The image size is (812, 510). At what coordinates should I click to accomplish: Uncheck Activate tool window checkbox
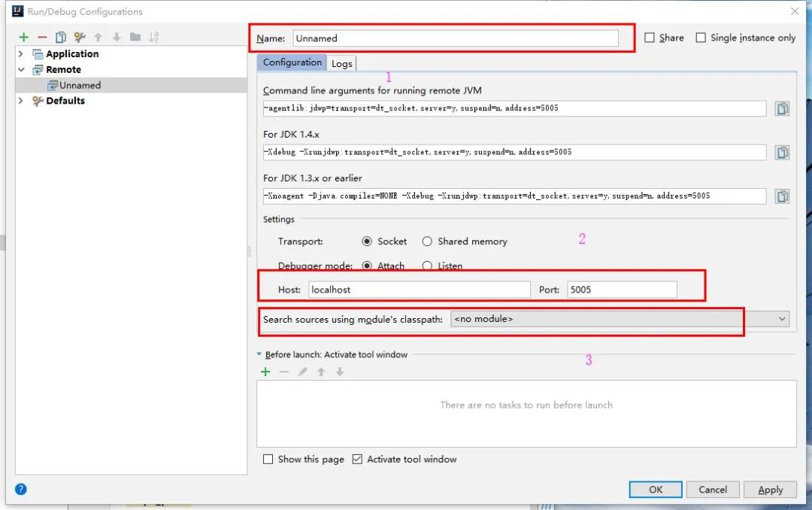coord(357,459)
